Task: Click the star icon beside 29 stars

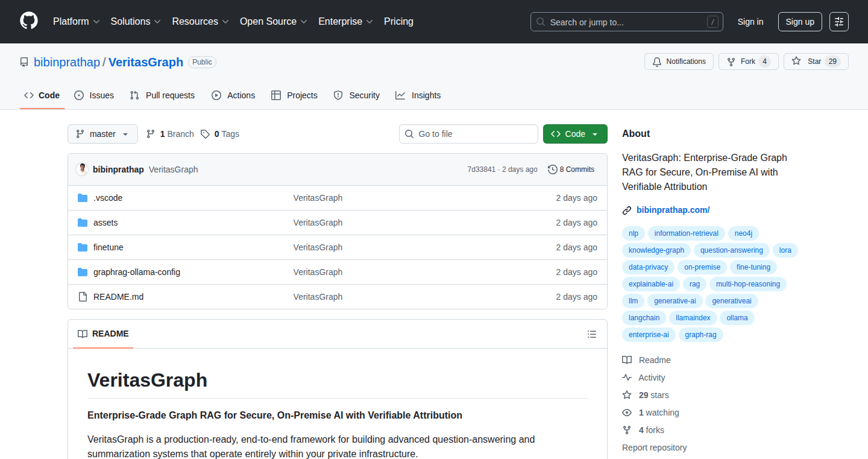Action: point(627,395)
